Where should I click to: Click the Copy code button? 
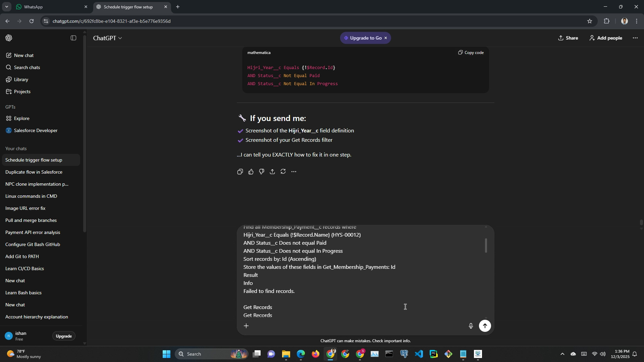point(471,53)
